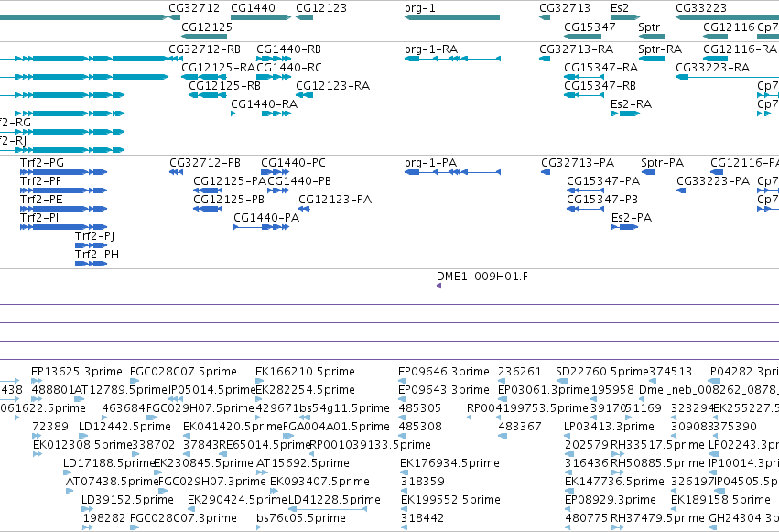The width and height of the screenshot is (779, 532).
Task: Select EST RP001039133.5prime
Action: click(312, 454)
